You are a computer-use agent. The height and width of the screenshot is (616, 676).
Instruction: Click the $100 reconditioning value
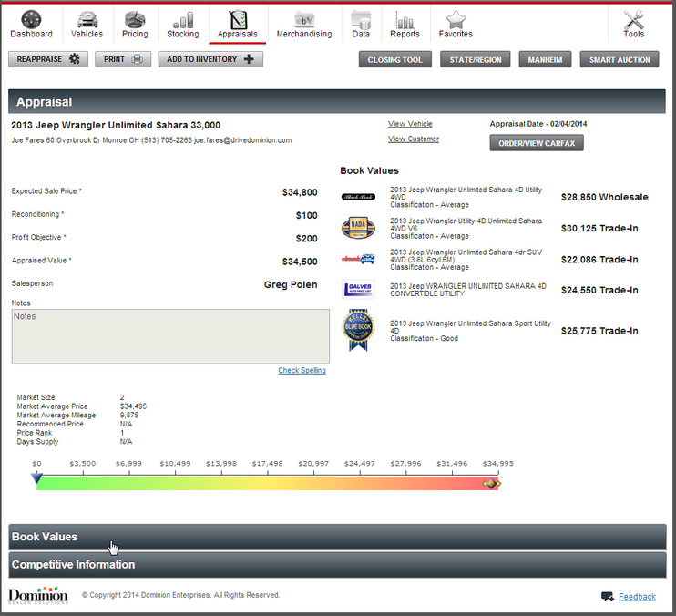coord(306,216)
